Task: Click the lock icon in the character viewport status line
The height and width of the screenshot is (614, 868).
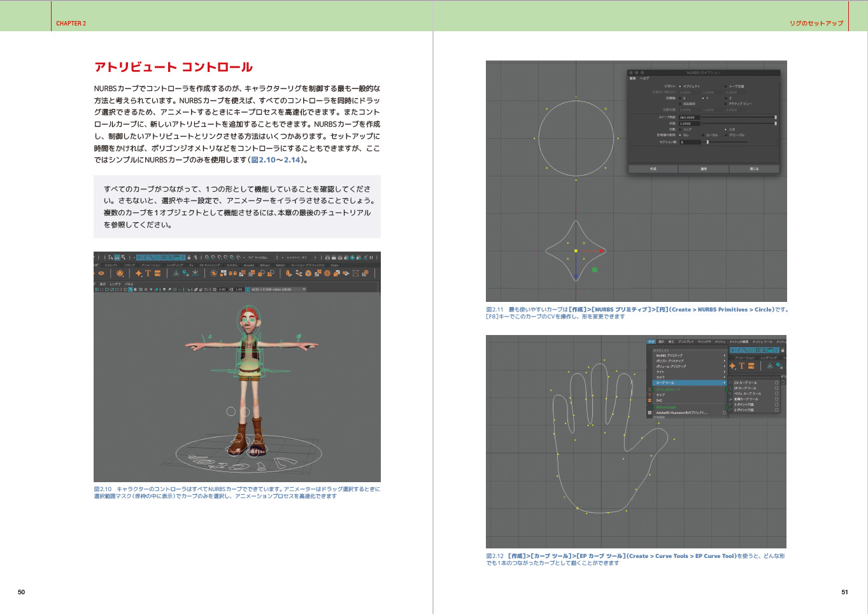Action: 189,258
